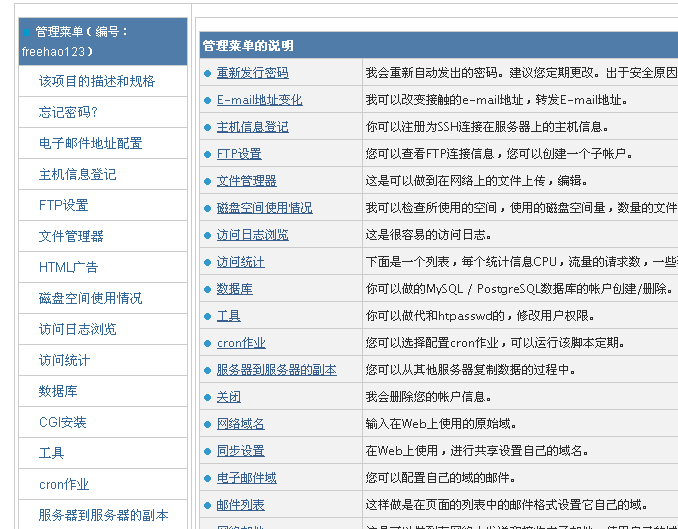This screenshot has height=529, width=678.
Task: Click 工具 in the sidebar menu
Action: point(51,453)
